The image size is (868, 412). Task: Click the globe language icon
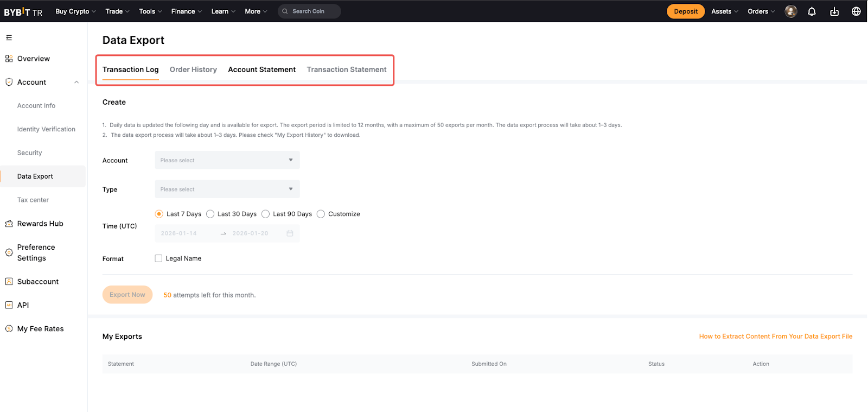856,11
